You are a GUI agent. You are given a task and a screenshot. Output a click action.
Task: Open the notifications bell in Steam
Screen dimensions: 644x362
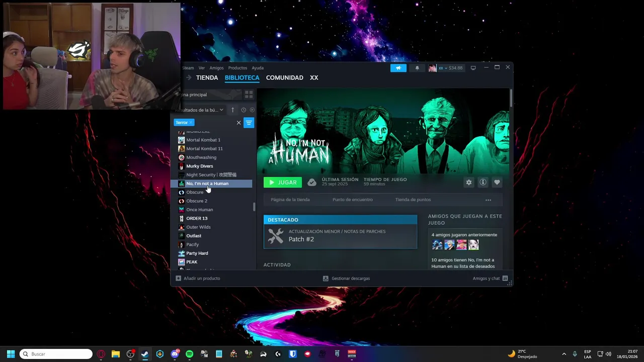click(x=417, y=68)
